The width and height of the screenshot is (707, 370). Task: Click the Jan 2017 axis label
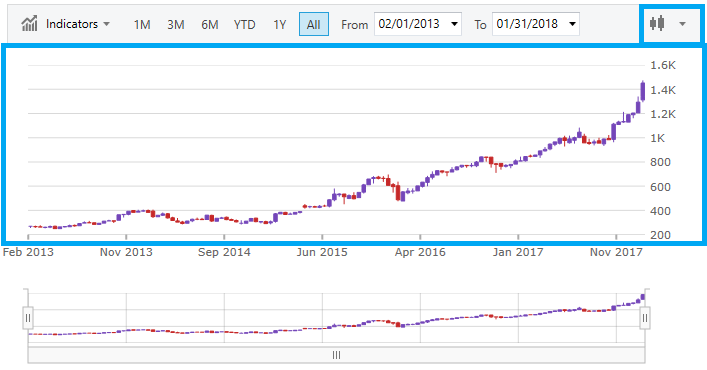(x=518, y=252)
